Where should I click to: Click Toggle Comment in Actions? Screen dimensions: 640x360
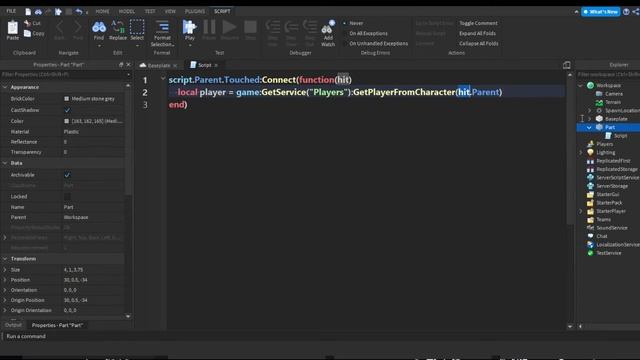(x=478, y=23)
